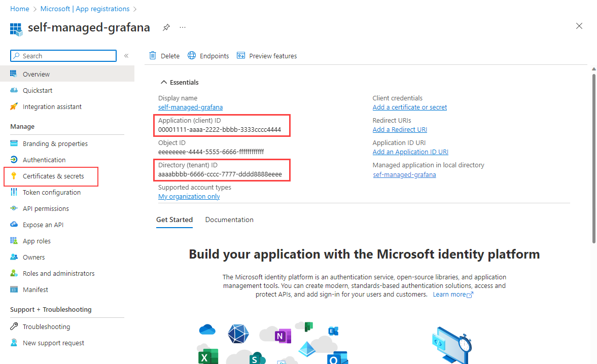Open Certificates & secrets
This screenshot has height=364, width=597.
pos(53,176)
